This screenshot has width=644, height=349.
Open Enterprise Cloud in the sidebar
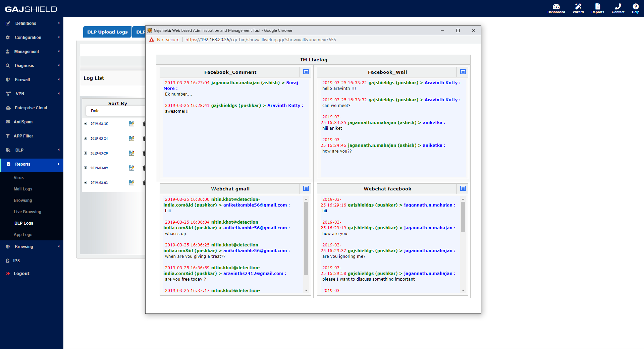32,108
